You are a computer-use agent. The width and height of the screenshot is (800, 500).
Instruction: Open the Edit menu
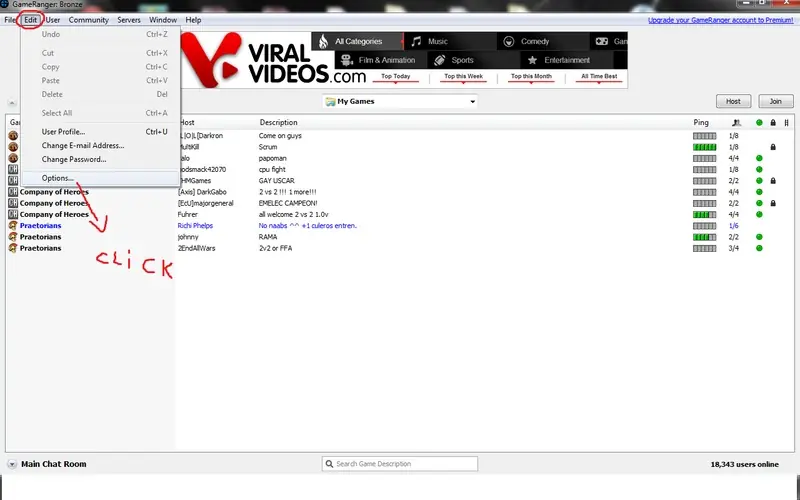pos(31,20)
